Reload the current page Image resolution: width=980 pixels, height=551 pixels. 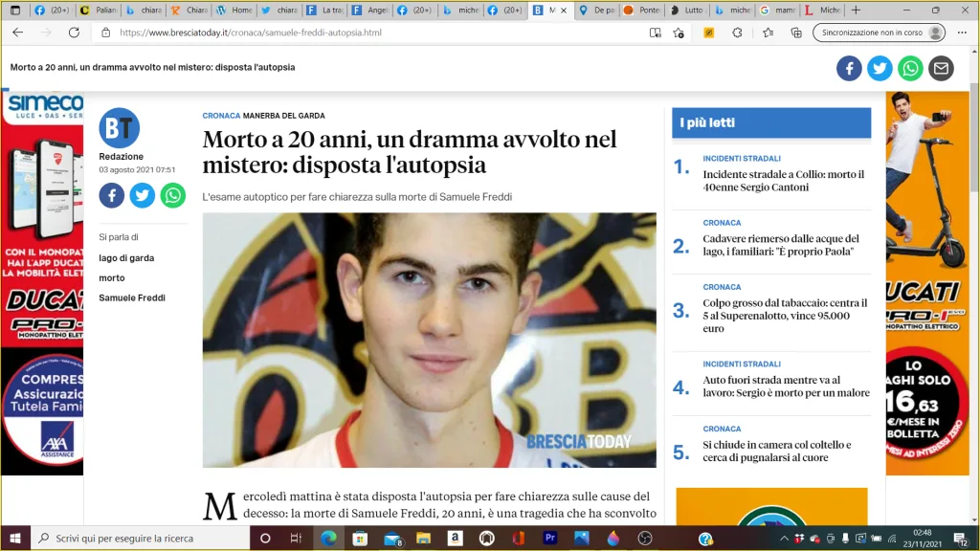coord(74,33)
